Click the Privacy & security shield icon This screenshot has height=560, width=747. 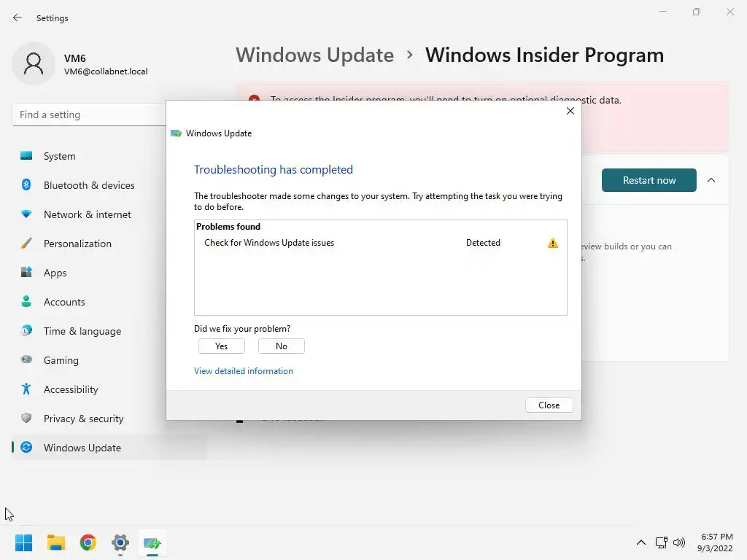coord(26,418)
